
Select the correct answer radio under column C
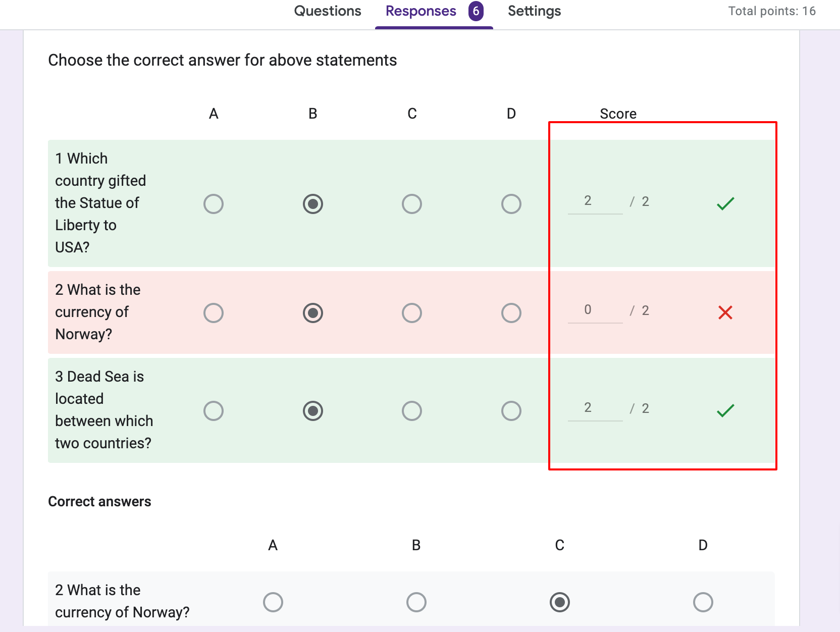click(x=559, y=602)
